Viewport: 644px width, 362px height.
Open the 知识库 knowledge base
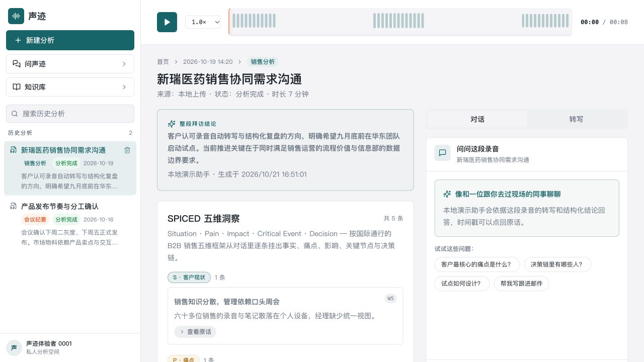click(x=70, y=87)
